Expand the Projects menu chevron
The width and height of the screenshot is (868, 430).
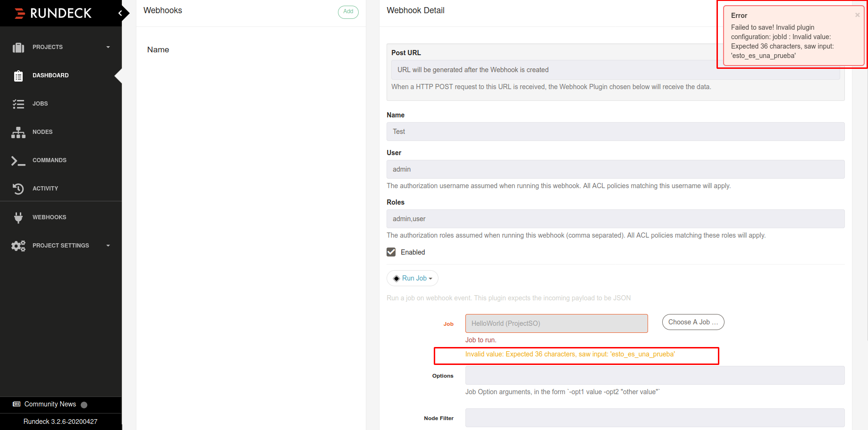coord(108,47)
